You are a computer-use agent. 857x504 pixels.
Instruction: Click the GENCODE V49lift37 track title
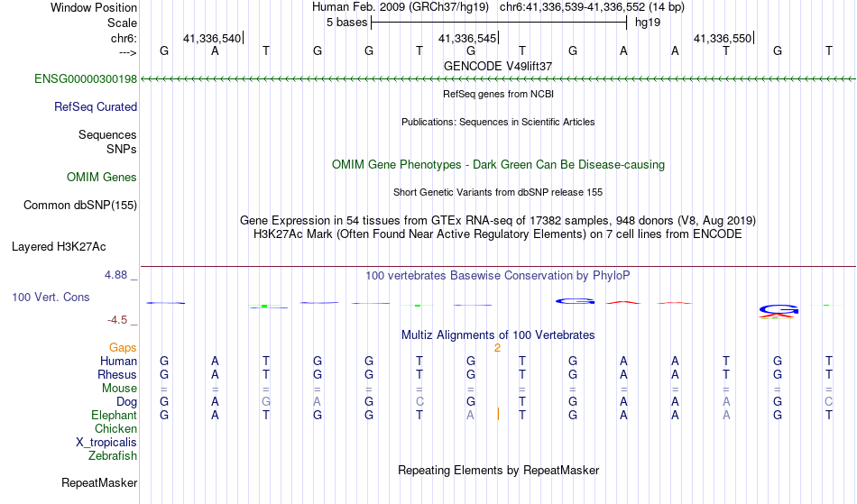[498, 66]
